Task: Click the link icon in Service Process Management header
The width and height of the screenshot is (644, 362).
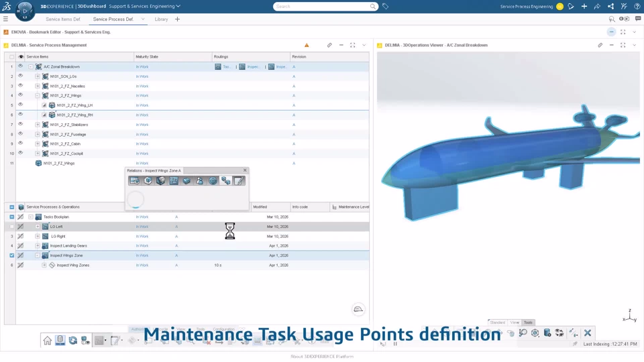Action: click(329, 45)
